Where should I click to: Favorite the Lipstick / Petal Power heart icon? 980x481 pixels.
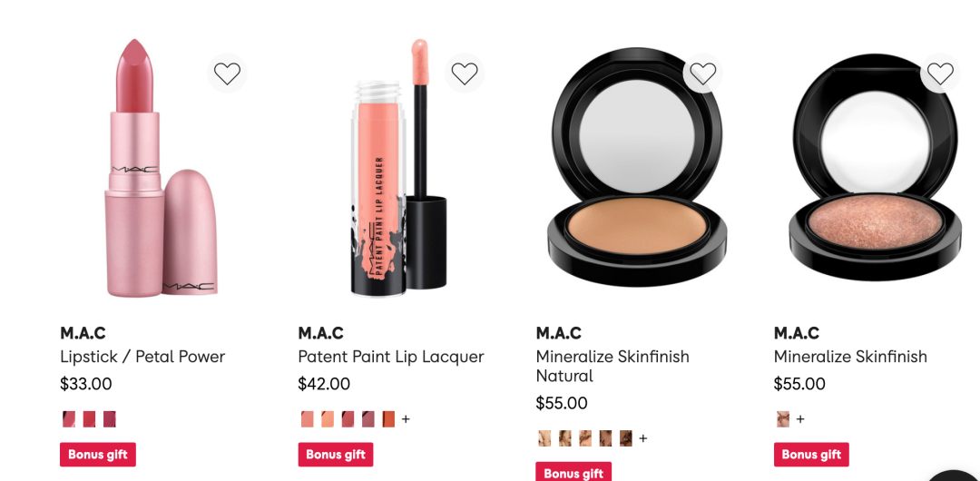[227, 74]
